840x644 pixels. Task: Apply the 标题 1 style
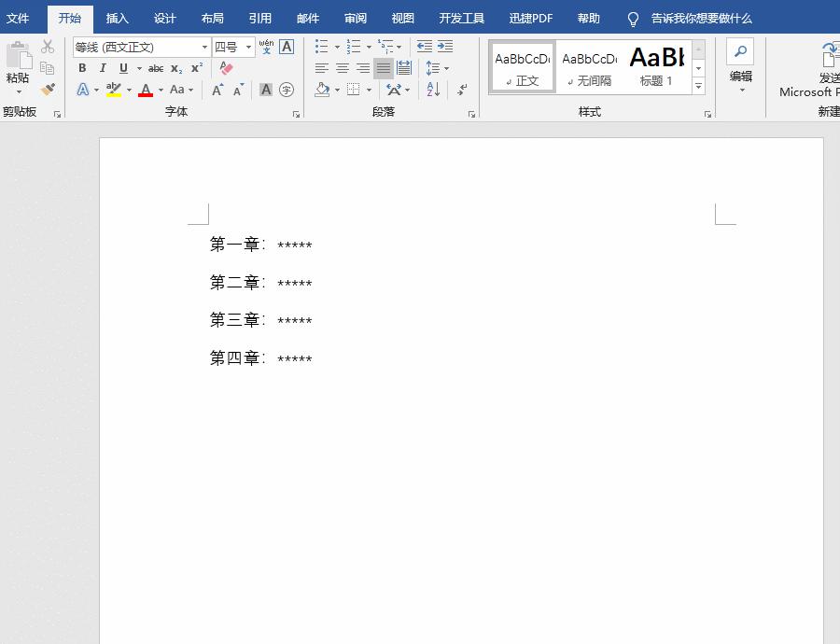656,67
